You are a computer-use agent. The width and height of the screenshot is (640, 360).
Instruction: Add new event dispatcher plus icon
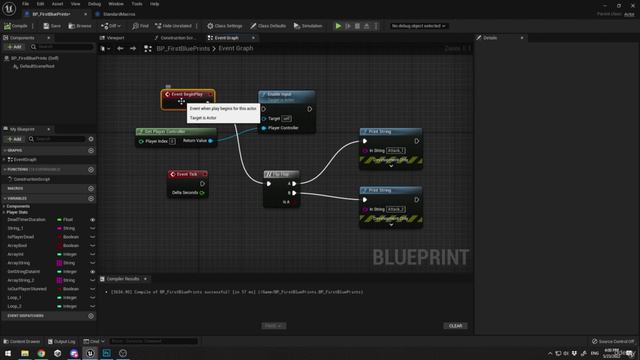tap(91, 316)
